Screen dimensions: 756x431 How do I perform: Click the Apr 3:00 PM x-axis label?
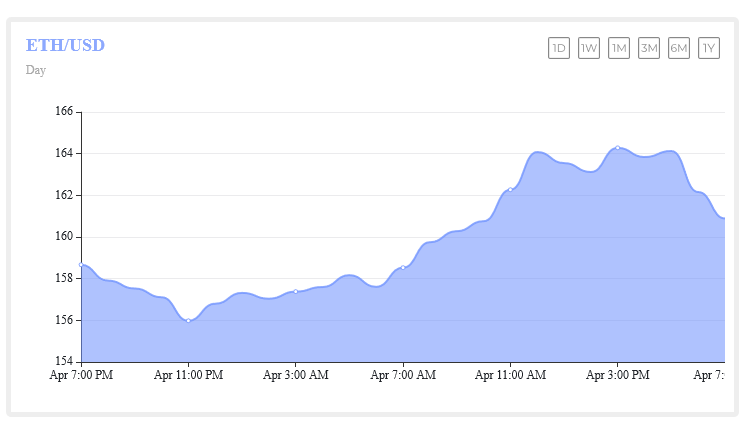click(x=617, y=376)
